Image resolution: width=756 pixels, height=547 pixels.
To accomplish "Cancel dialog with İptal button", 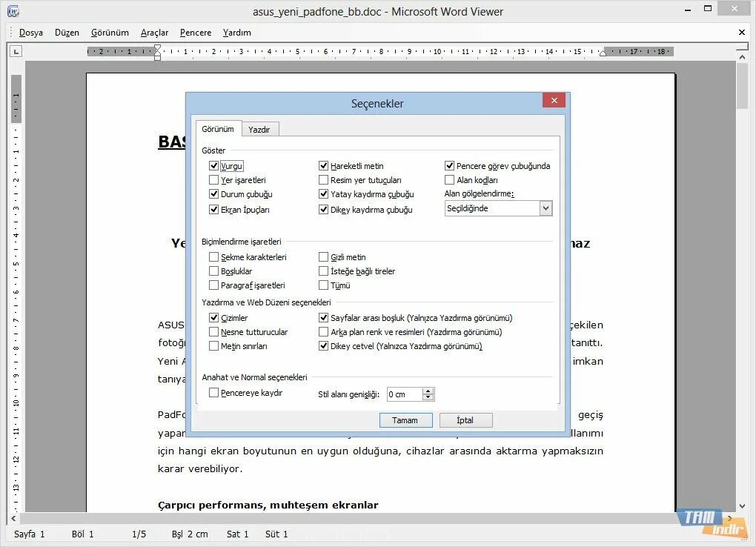I will (465, 420).
